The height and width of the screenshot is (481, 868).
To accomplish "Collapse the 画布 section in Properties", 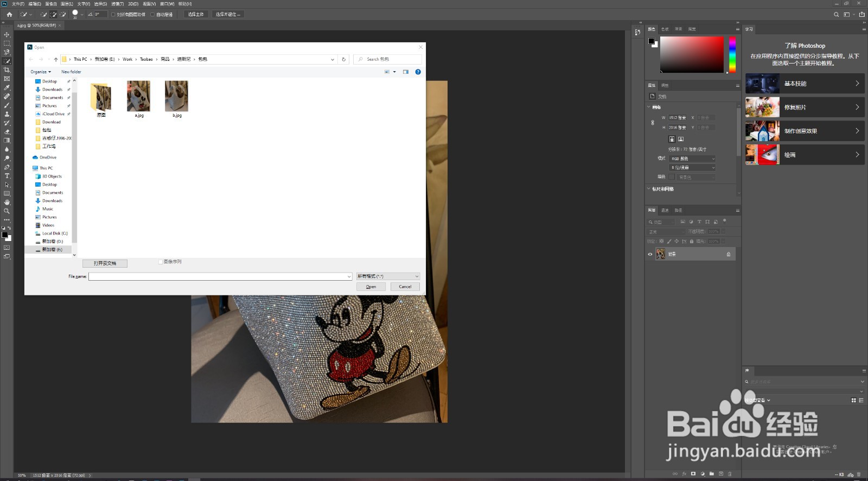I will tap(648, 107).
